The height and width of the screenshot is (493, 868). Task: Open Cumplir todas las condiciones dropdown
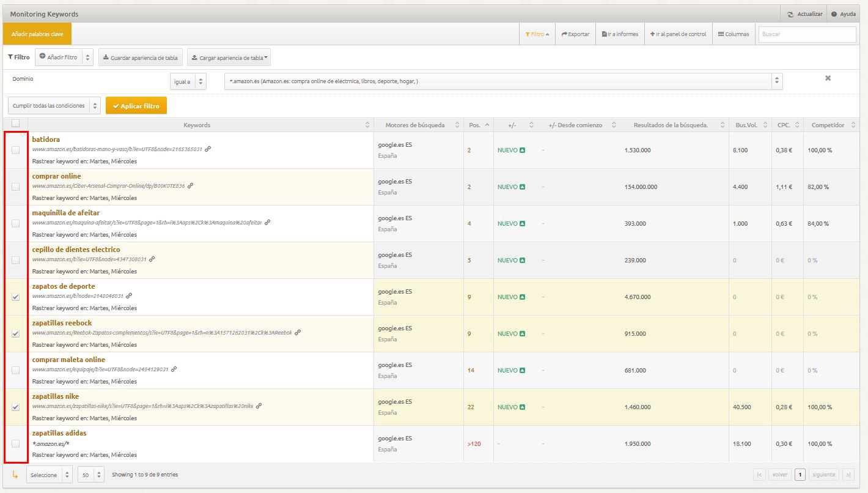(54, 106)
